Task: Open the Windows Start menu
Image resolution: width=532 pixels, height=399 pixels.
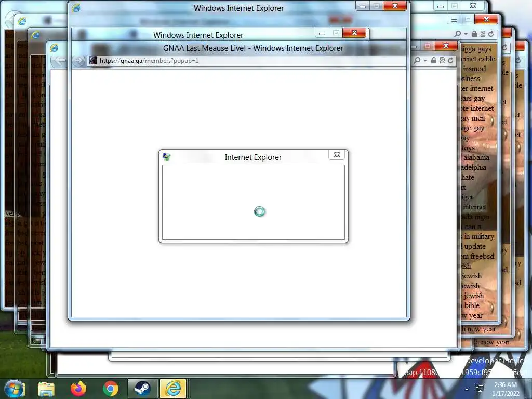Action: pyautogui.click(x=14, y=389)
